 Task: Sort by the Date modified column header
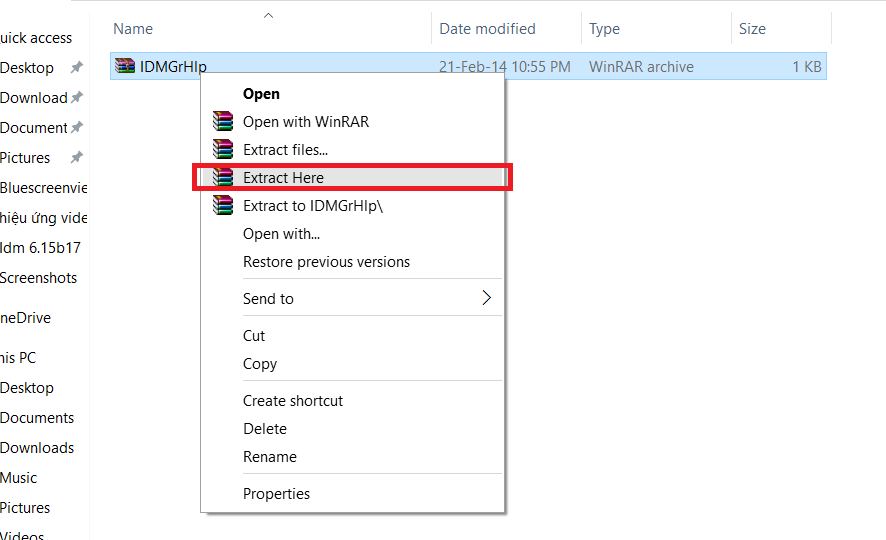coord(487,29)
